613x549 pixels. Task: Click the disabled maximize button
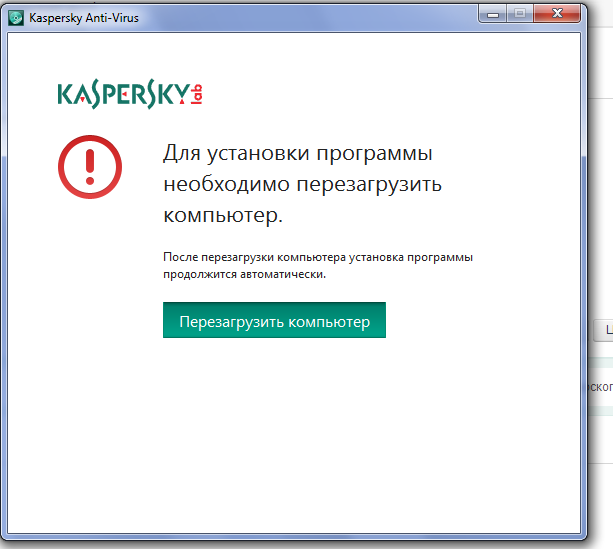[x=520, y=14]
